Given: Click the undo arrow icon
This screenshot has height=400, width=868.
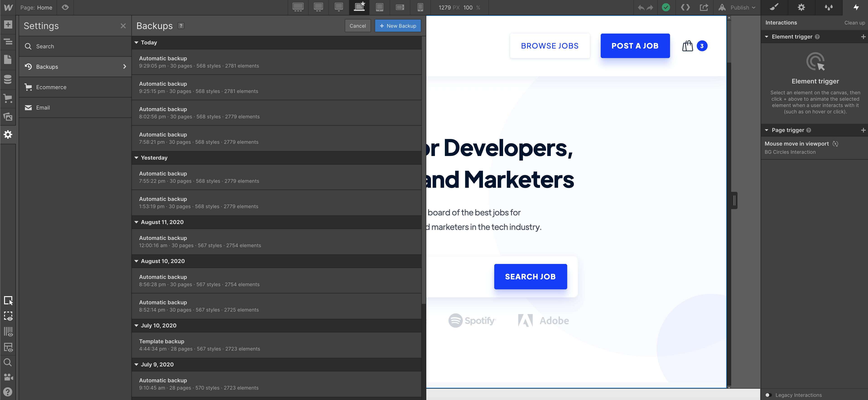Looking at the screenshot, I should click(641, 7).
